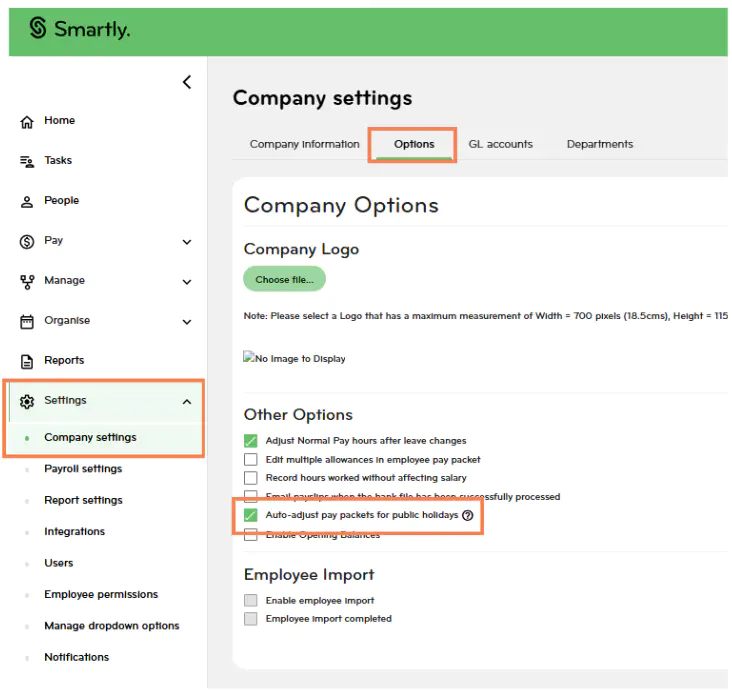Click the Tasks list icon
Screen dimensions: 732x692
pyautogui.click(x=27, y=162)
